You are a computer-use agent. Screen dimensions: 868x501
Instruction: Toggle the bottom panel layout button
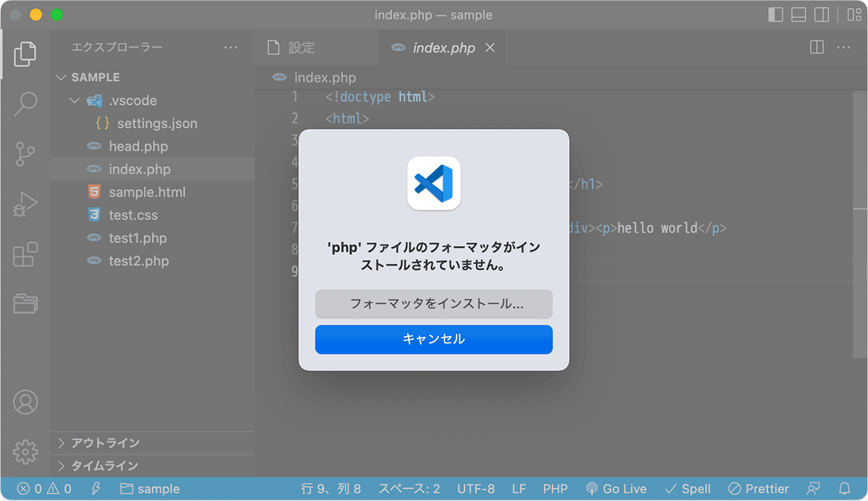(x=799, y=15)
